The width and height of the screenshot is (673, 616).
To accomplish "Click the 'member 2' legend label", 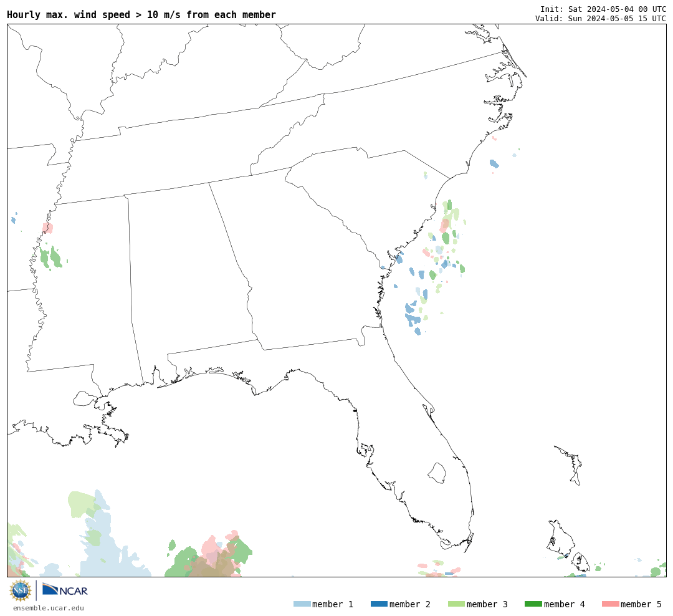I will (410, 604).
